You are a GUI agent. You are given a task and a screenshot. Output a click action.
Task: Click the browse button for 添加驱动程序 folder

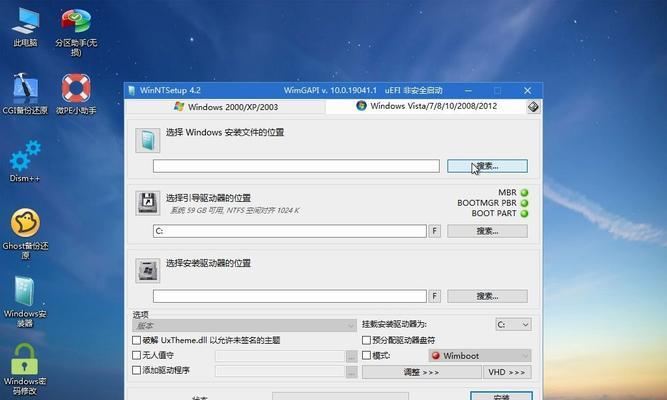pos(351,372)
